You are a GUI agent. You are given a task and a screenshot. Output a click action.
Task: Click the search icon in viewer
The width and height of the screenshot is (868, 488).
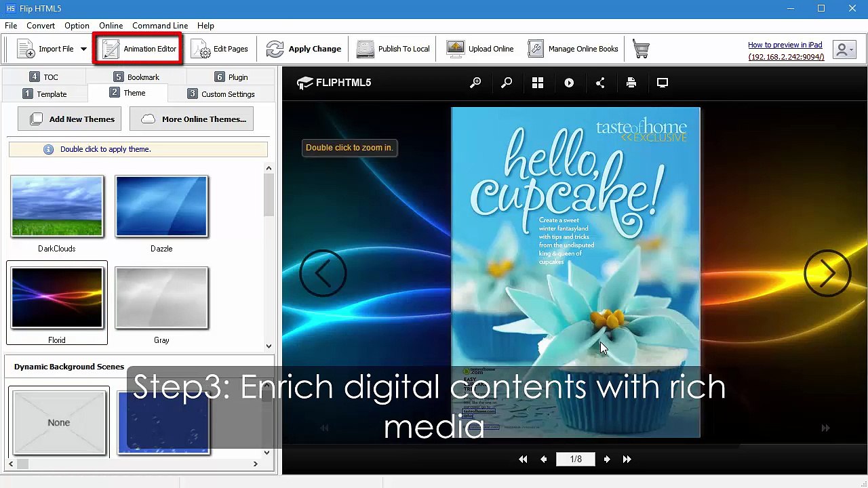click(x=507, y=83)
